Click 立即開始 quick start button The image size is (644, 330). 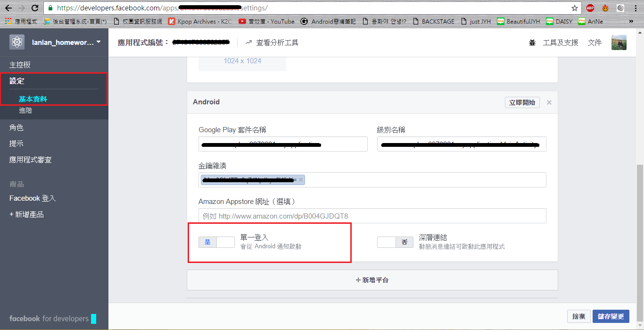522,102
